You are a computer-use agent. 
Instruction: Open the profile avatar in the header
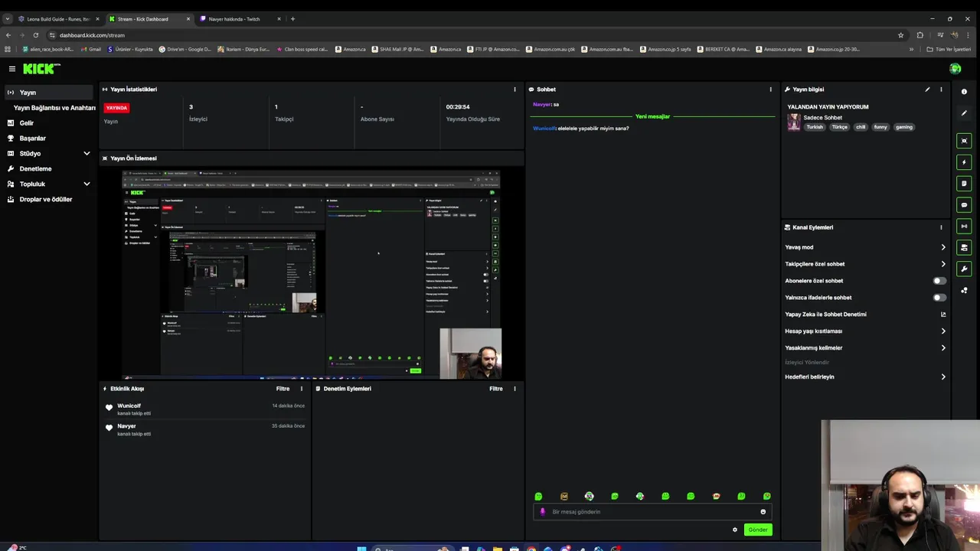click(955, 69)
